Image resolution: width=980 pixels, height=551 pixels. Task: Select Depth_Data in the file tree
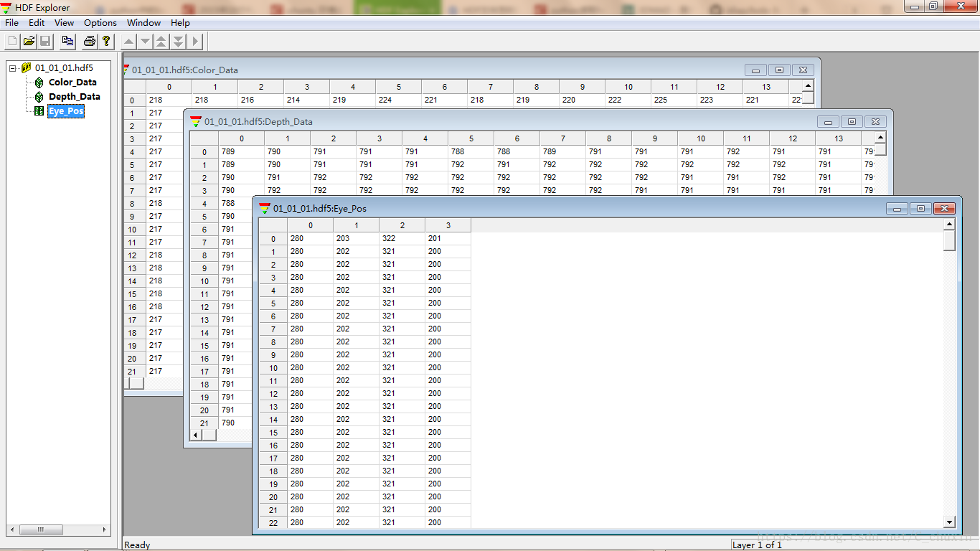pos(75,97)
